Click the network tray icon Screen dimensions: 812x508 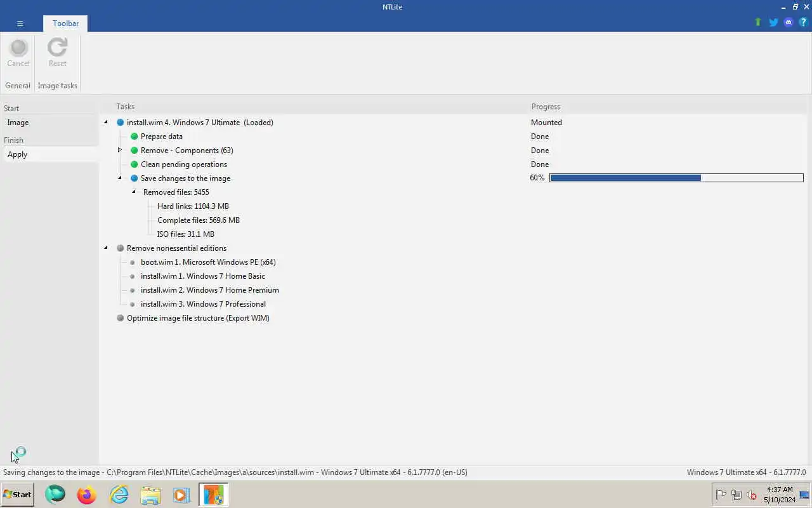click(x=737, y=495)
